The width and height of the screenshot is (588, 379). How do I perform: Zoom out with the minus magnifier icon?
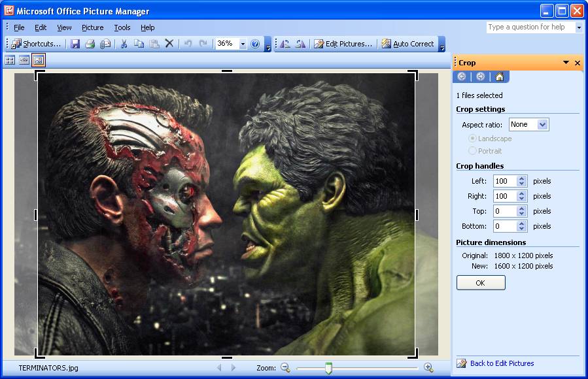click(285, 367)
